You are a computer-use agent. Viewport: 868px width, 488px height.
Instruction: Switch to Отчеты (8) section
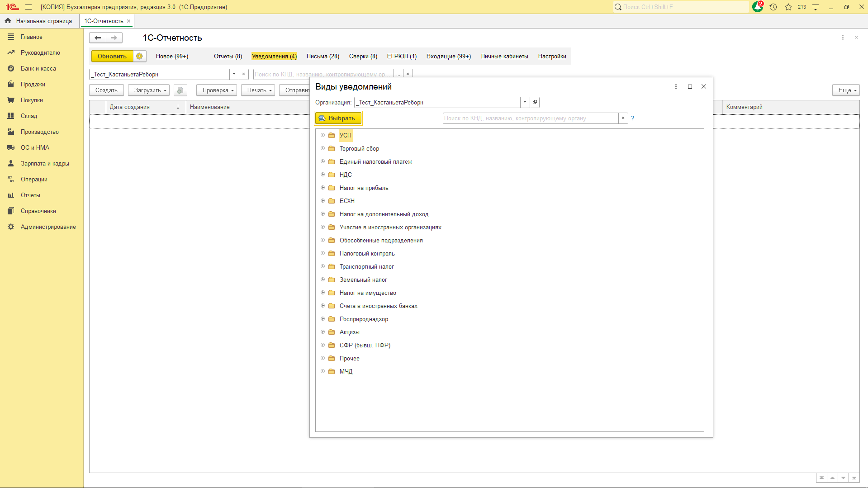tap(228, 56)
